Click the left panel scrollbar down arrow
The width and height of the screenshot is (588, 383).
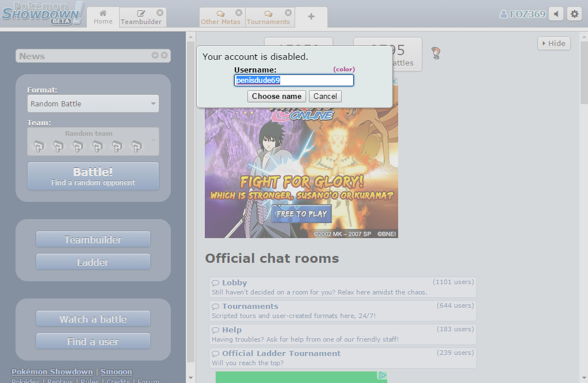(x=190, y=378)
